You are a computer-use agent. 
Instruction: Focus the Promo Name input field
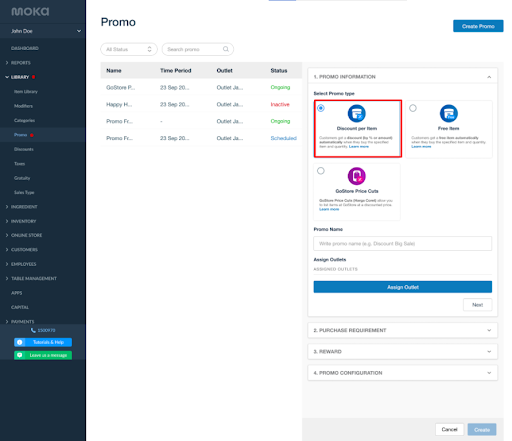click(403, 244)
